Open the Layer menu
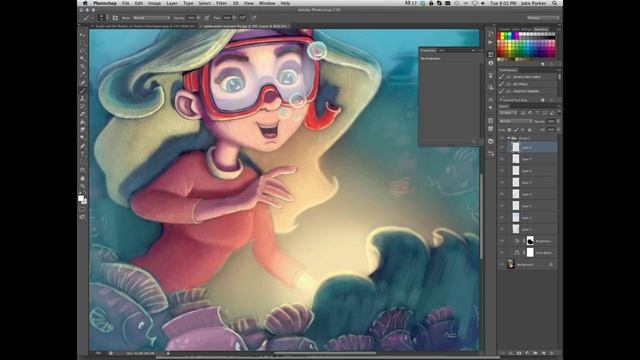The height and width of the screenshot is (360, 640). pyautogui.click(x=172, y=3)
